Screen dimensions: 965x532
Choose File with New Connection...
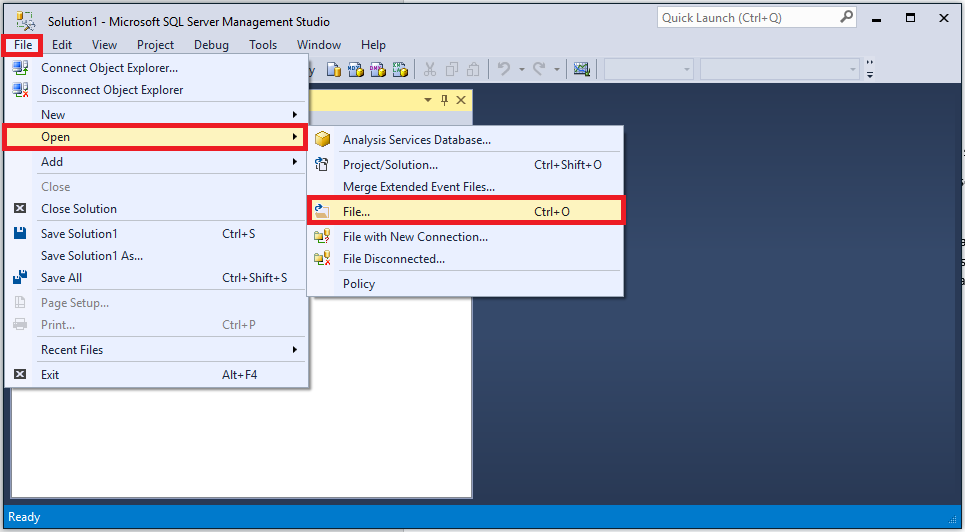pos(466,237)
